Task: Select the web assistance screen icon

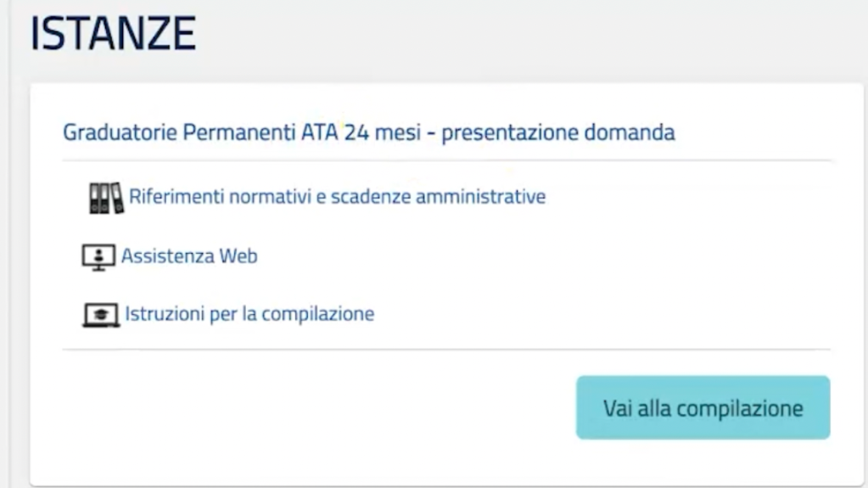Action: tap(99, 256)
